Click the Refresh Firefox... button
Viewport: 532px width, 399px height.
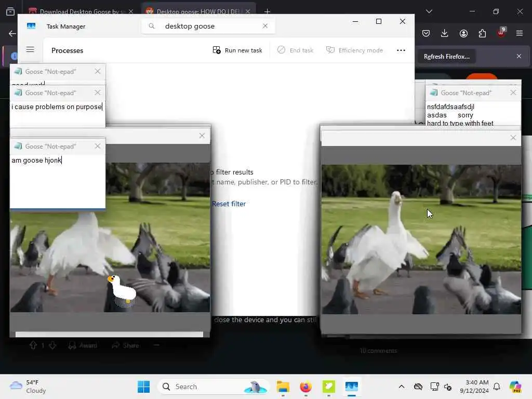446,57
